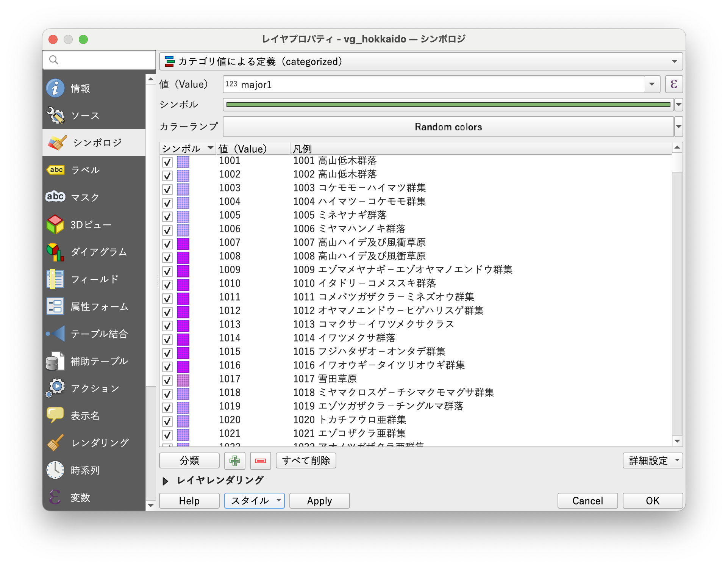Open the 3Dビュー settings
Viewport: 728px width, 567px height.
tap(91, 224)
